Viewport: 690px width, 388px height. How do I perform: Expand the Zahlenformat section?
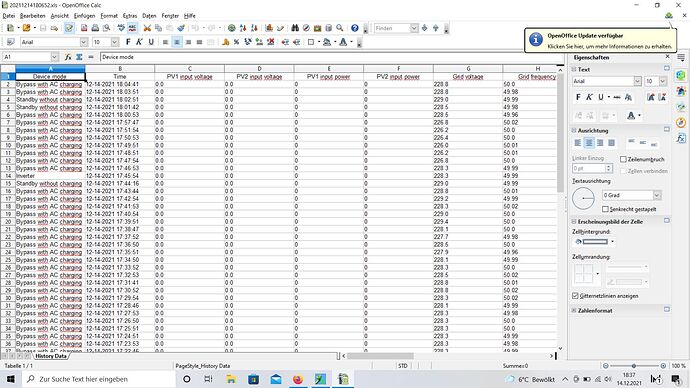(574, 311)
